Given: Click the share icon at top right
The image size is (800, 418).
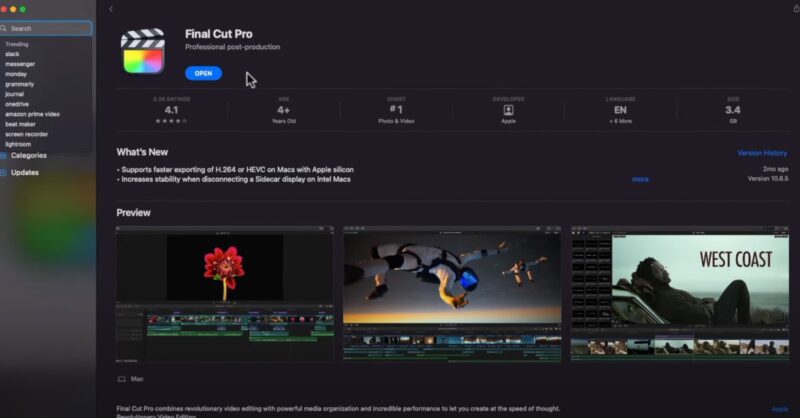Looking at the screenshot, I should [796, 8].
